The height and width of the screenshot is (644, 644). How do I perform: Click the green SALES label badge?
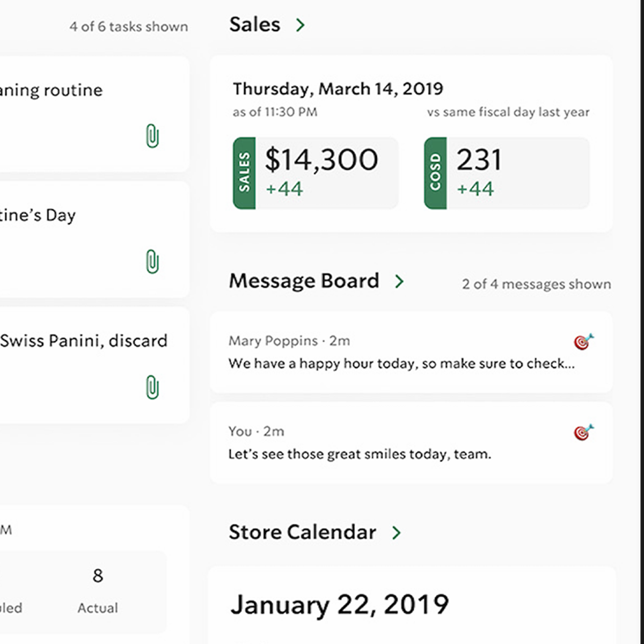tap(244, 173)
